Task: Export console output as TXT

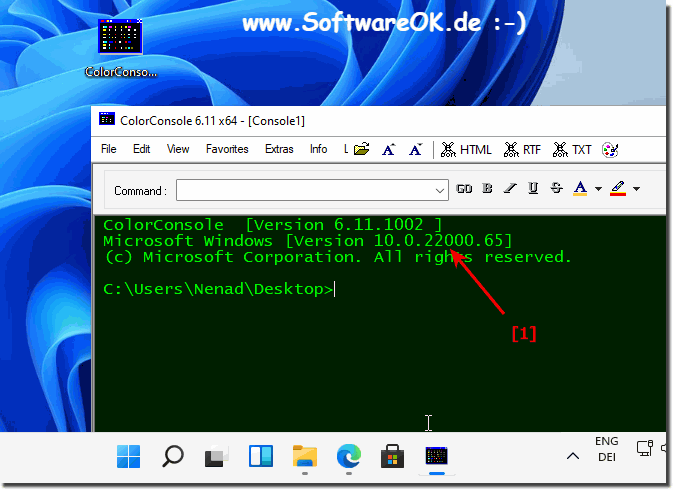Action: click(572, 149)
